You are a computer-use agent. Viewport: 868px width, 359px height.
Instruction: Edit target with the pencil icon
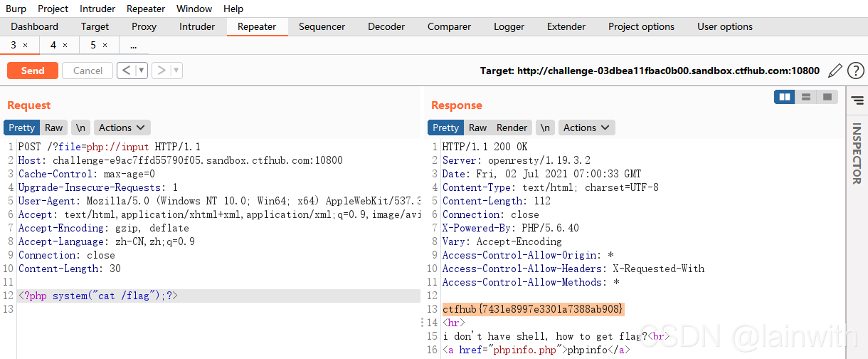pos(835,71)
